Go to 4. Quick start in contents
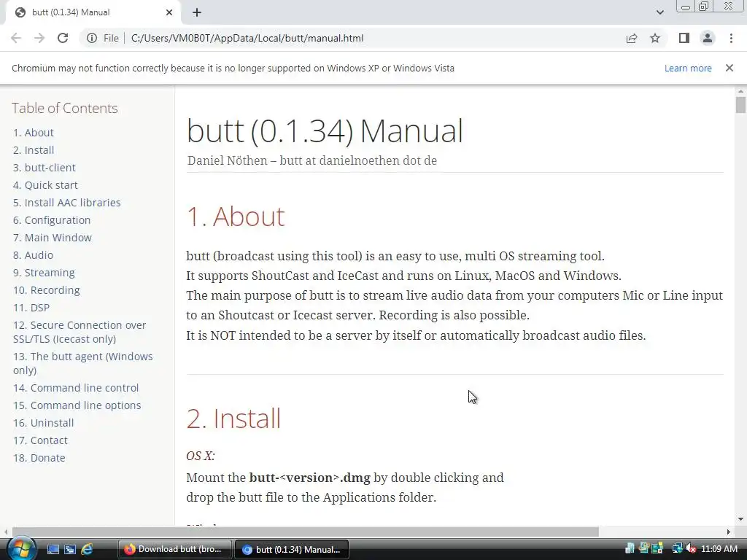Image resolution: width=747 pixels, height=560 pixels. 45,185
